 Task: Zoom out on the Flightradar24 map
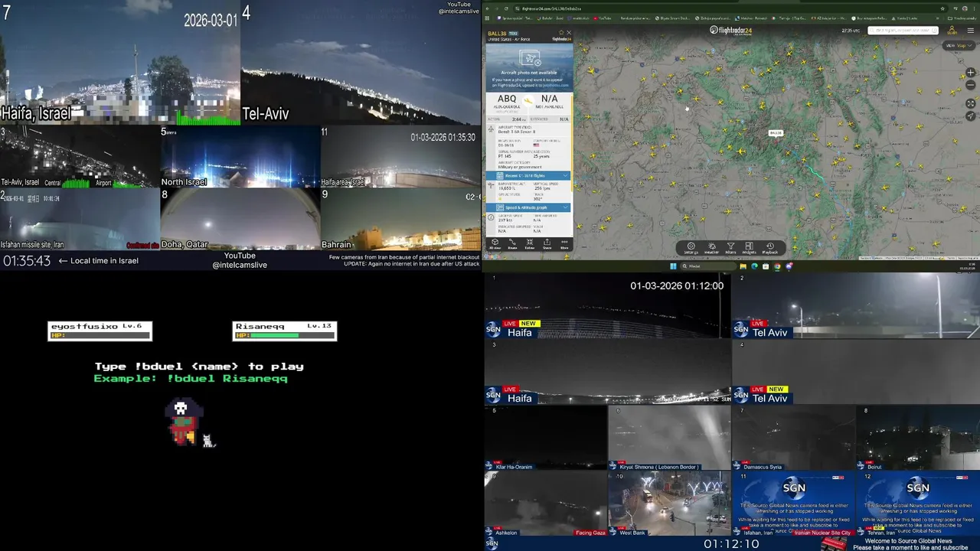pos(971,84)
